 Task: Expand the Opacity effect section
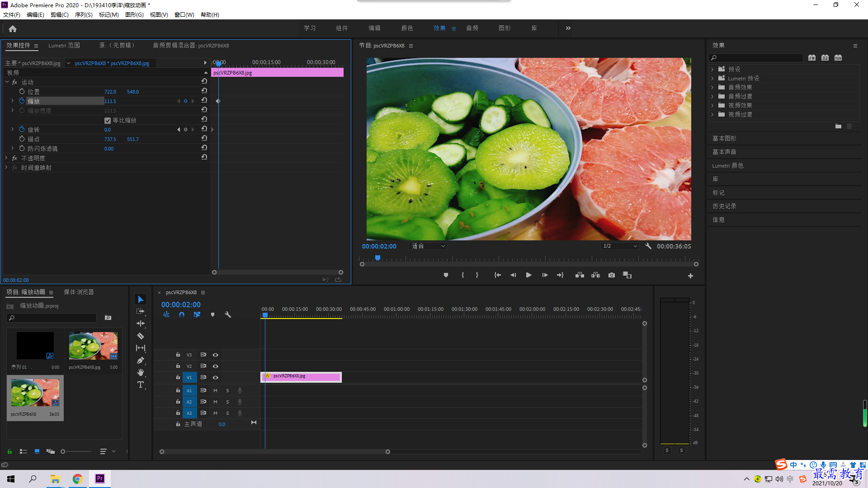[x=6, y=158]
